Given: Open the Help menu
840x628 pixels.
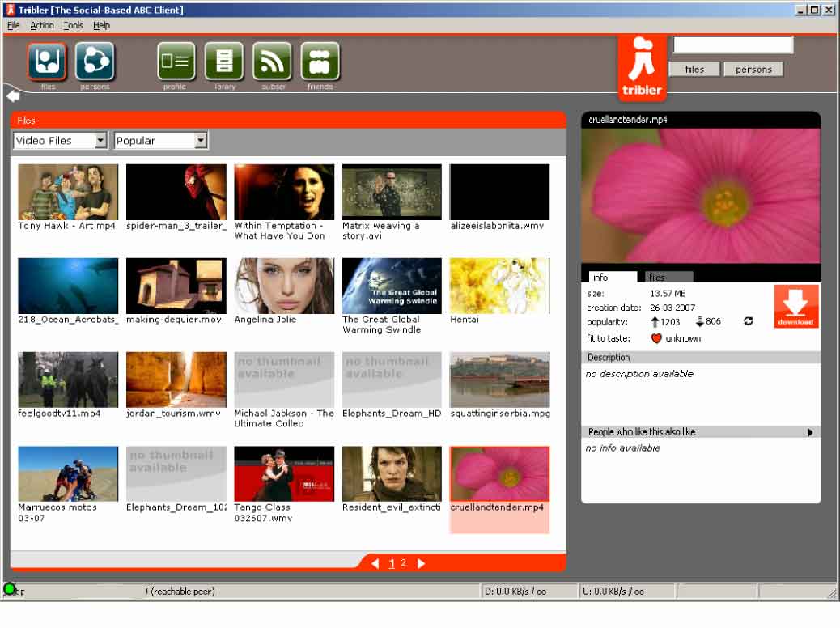Looking at the screenshot, I should click(101, 25).
